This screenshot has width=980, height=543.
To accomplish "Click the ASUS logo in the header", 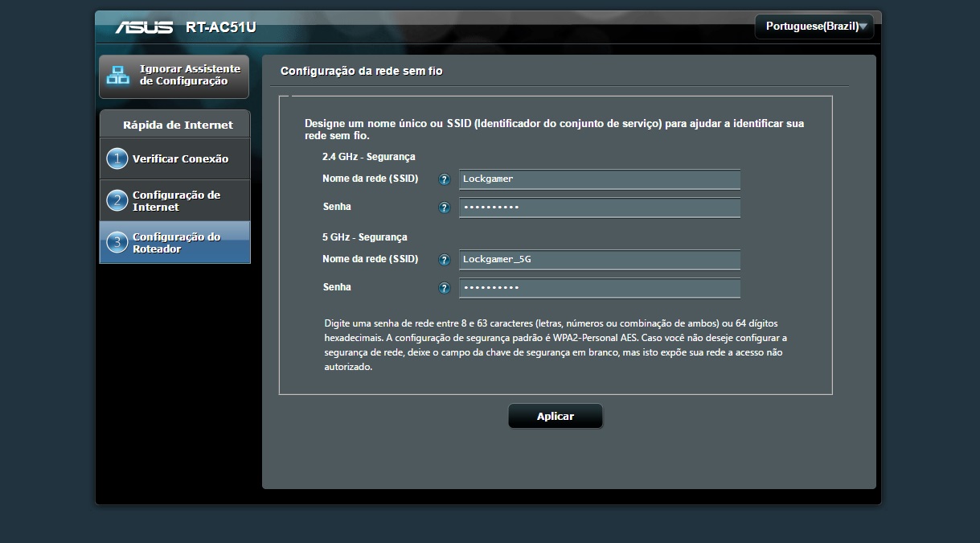I will coord(144,27).
